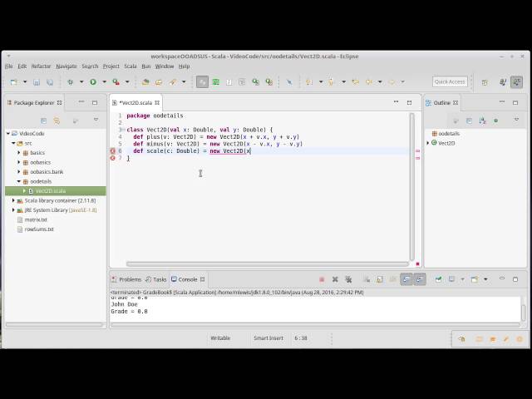Open the Scala menu
Image resolution: width=532 pixels, height=399 pixels.
tap(131, 66)
